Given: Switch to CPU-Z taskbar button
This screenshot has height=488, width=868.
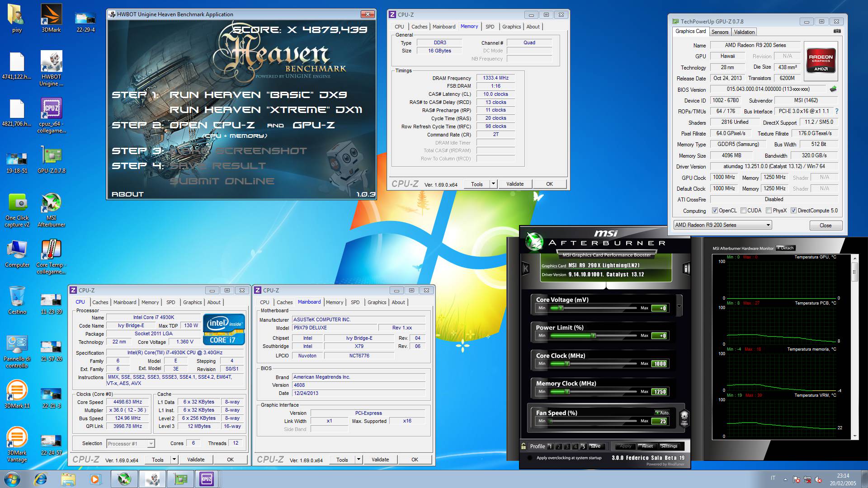Looking at the screenshot, I should click(207, 479).
